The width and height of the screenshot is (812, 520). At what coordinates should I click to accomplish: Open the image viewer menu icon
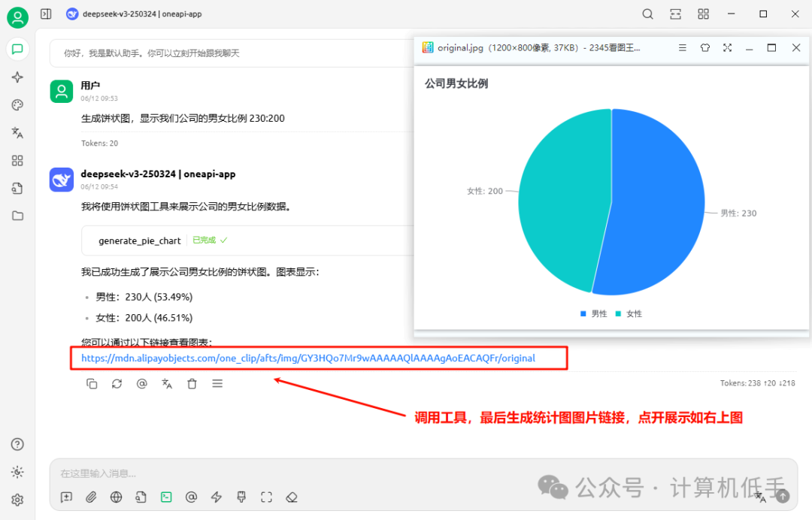pos(682,47)
